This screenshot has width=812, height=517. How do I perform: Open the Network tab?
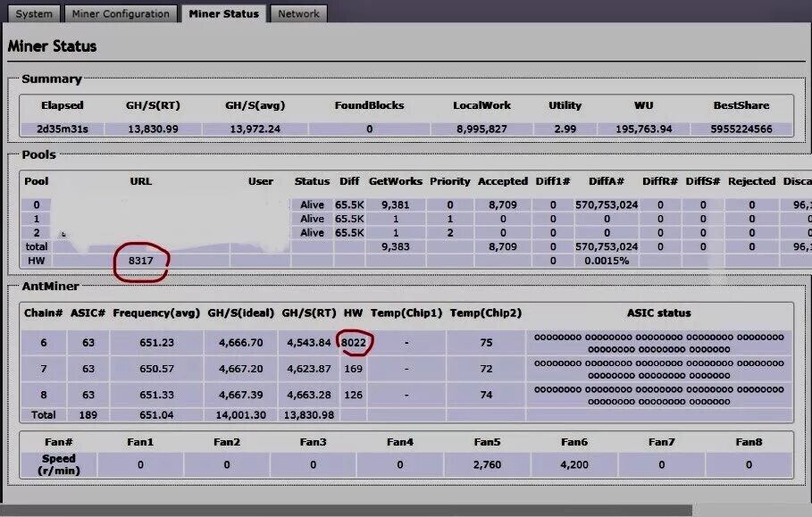(298, 13)
